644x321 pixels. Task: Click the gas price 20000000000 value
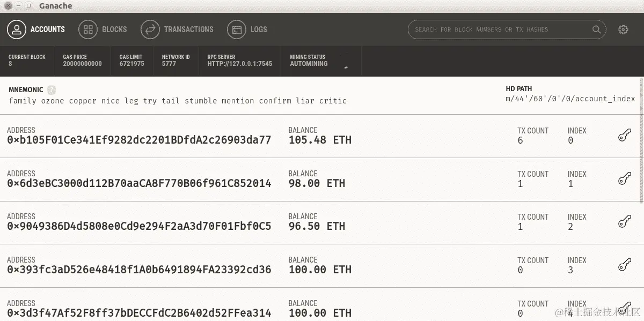point(82,64)
